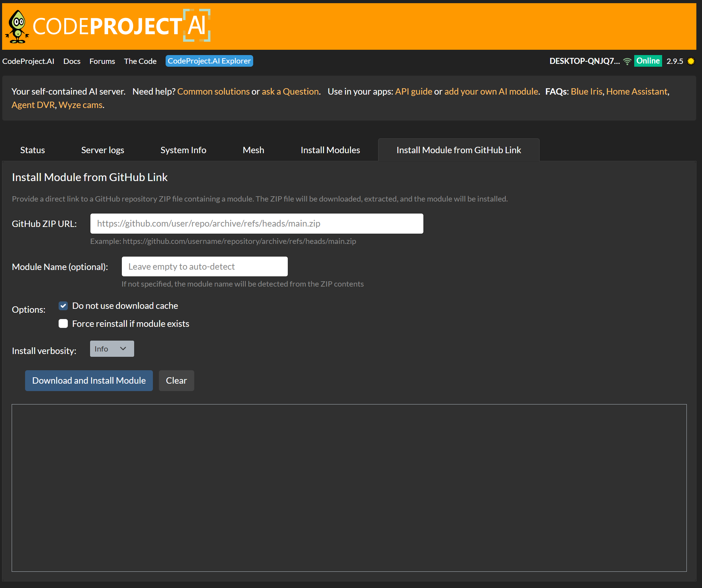The height and width of the screenshot is (588, 702).
Task: Click the CodeProject mascot logo icon
Action: click(x=17, y=27)
